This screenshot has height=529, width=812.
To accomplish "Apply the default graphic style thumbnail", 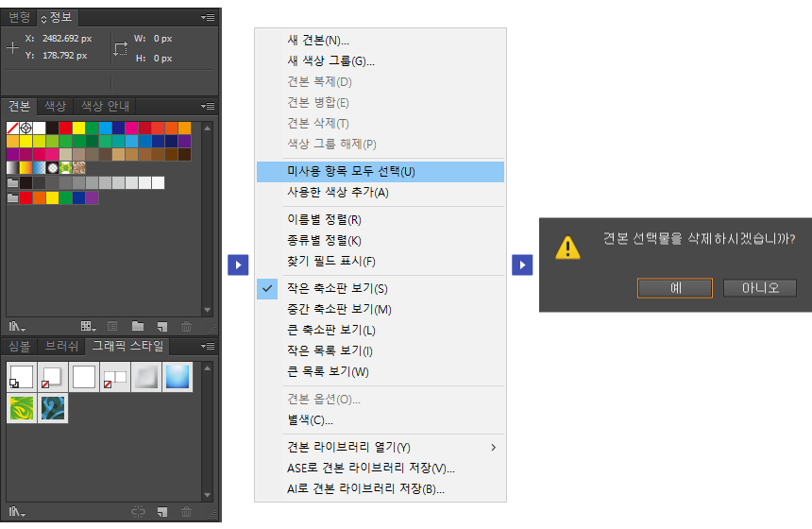I will coord(22,377).
